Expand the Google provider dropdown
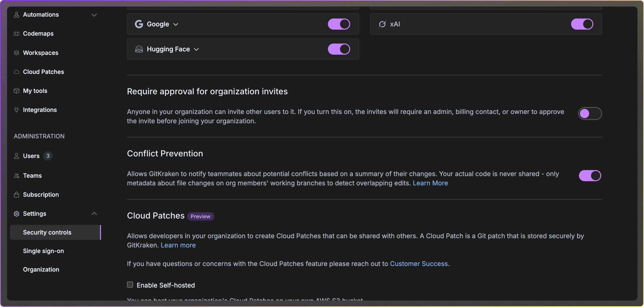 (176, 24)
